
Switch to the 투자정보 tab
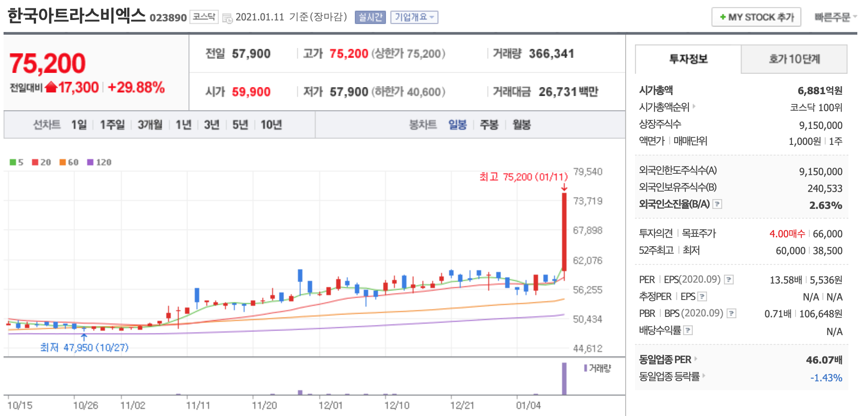point(688,59)
